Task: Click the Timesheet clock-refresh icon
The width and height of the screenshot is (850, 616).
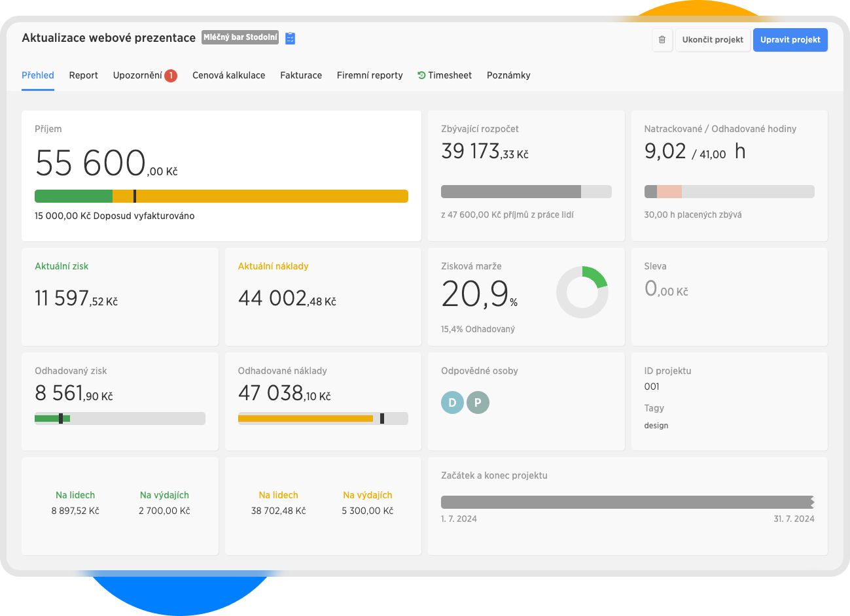Action: 421,75
